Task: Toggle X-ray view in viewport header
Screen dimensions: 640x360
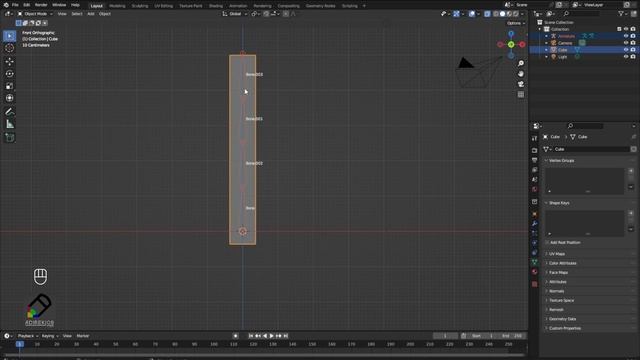Action: point(487,14)
